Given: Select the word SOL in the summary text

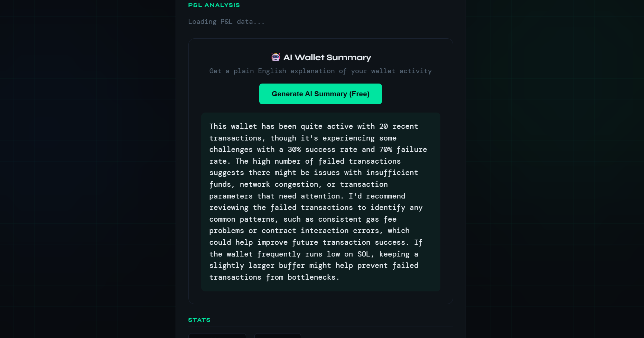Looking at the screenshot, I should tap(365, 254).
